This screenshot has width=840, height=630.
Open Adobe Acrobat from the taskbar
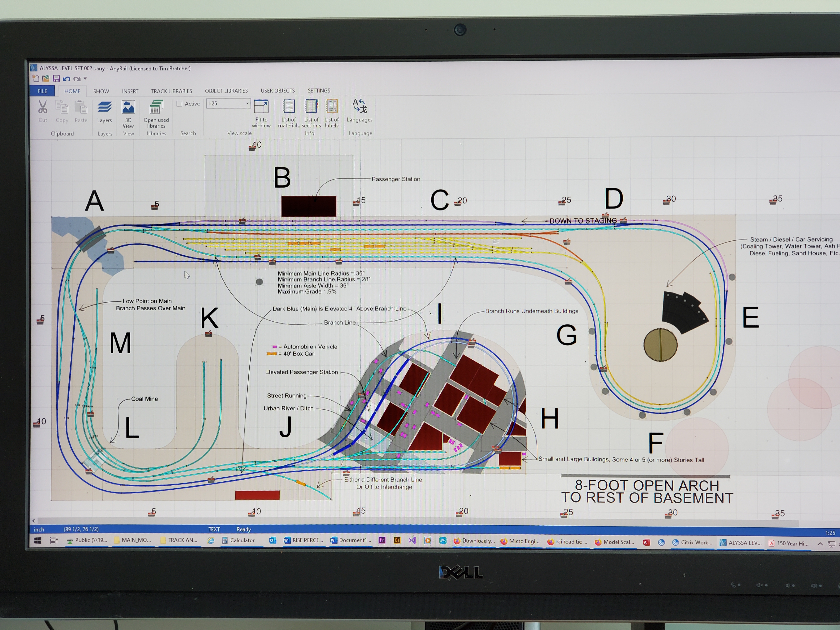point(646,542)
